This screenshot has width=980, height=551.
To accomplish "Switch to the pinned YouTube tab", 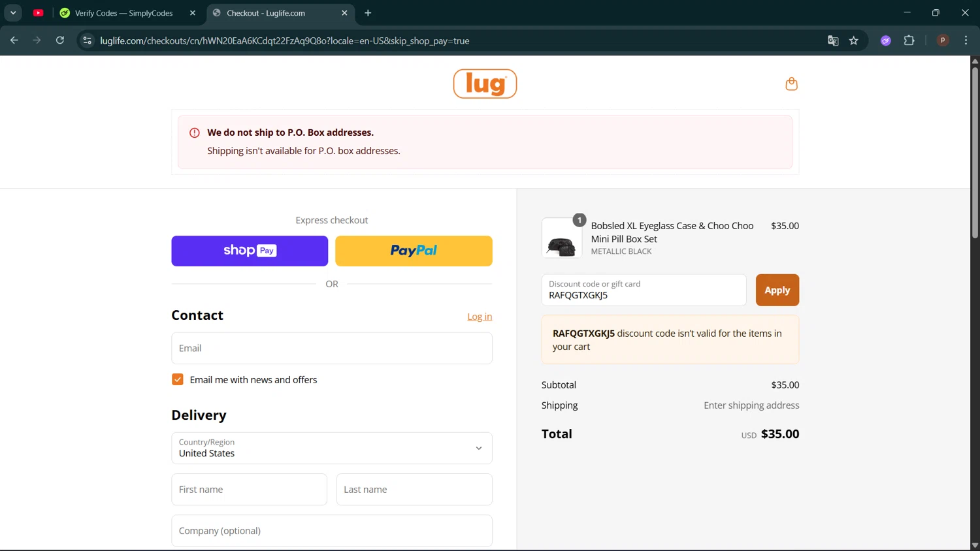I will click(x=39, y=12).
